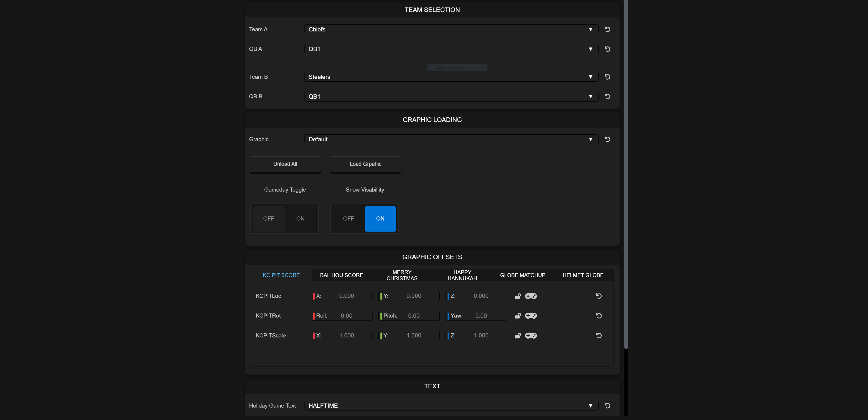Screen dimensions: 868x420
Task: Switch Snow Visability to OFF
Action: [348, 219]
